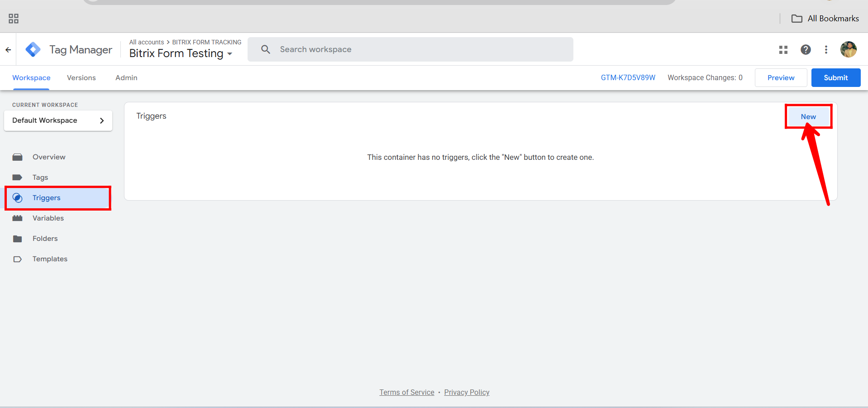Open the Google apps launcher grid

pos(783,50)
